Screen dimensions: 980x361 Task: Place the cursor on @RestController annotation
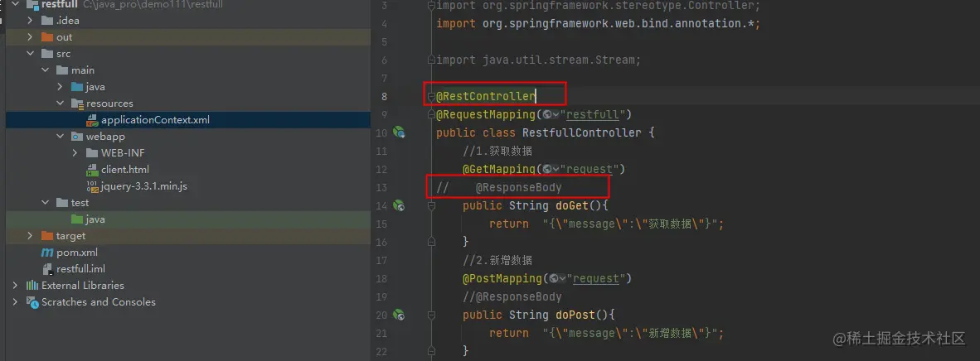[486, 96]
